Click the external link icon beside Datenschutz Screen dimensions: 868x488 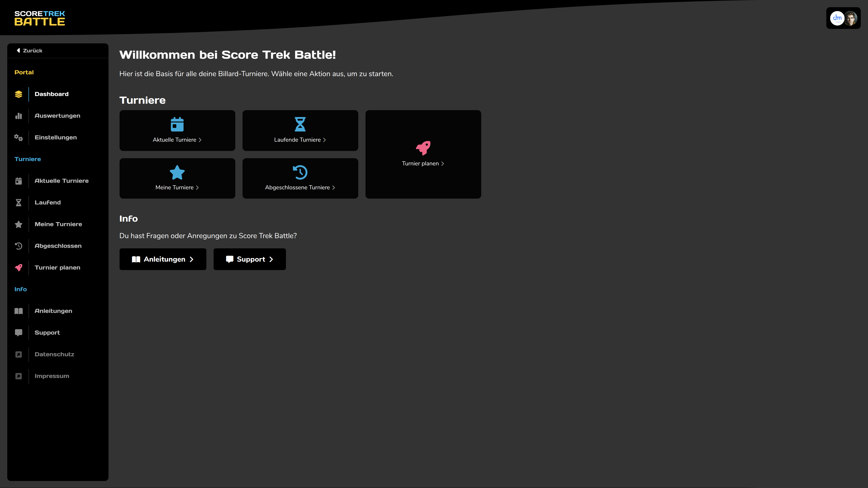click(x=19, y=354)
